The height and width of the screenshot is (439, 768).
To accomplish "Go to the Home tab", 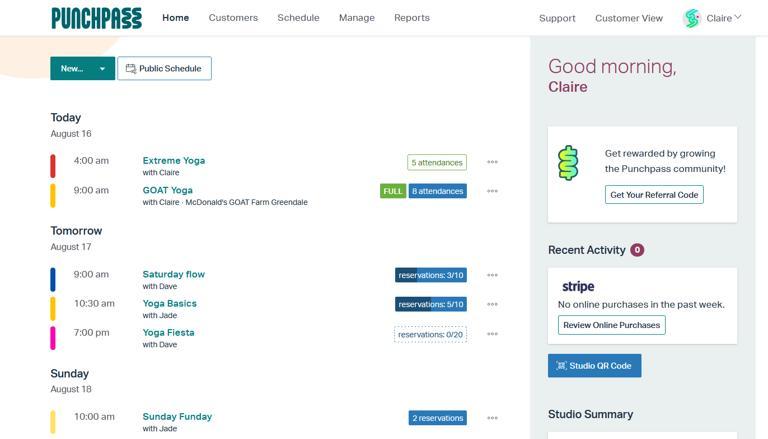I will click(x=175, y=18).
